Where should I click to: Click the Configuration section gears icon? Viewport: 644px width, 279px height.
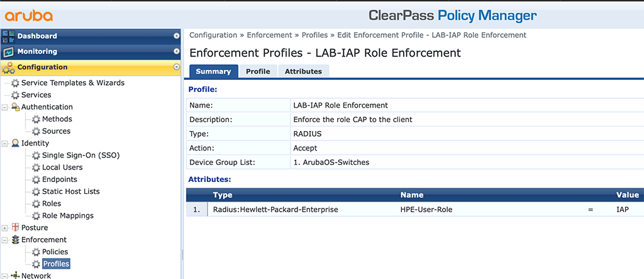(8, 67)
